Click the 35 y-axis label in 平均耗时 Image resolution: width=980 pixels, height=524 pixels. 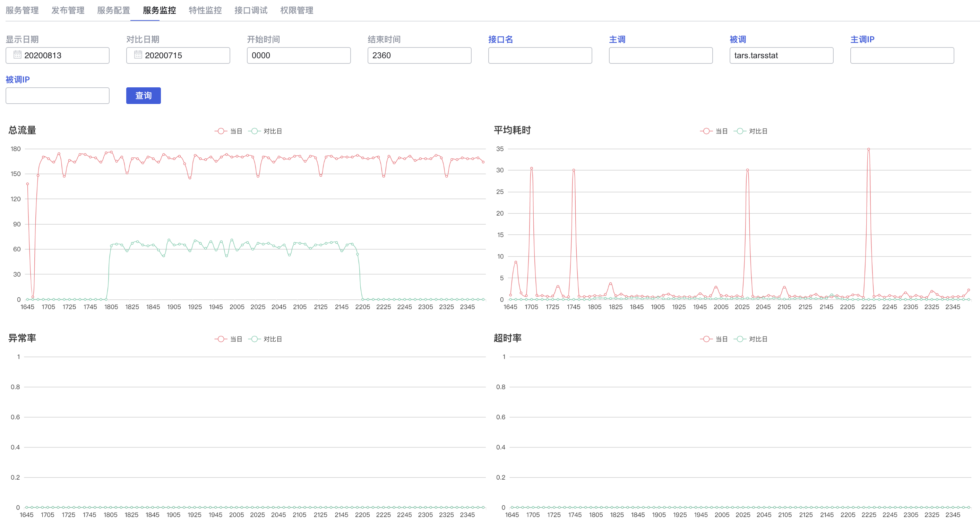(500, 149)
